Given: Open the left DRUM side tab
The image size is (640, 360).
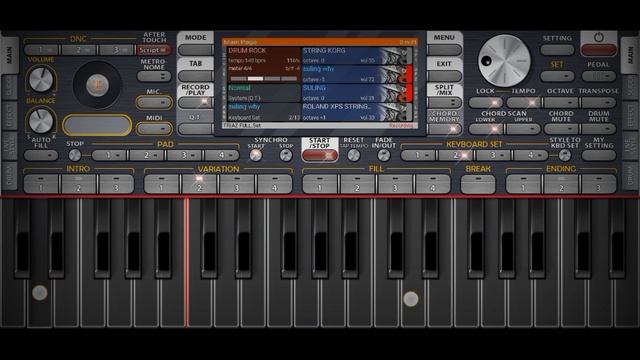Looking at the screenshot, I should click(x=9, y=176).
